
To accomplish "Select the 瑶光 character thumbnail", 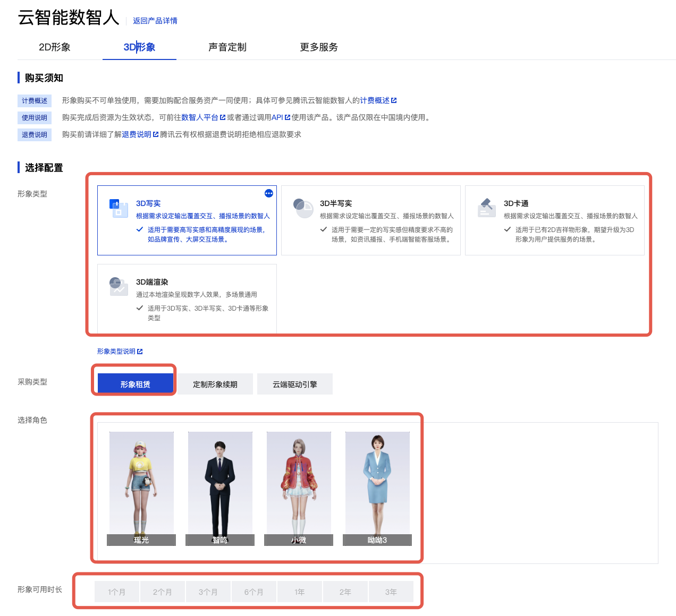I will (141, 489).
